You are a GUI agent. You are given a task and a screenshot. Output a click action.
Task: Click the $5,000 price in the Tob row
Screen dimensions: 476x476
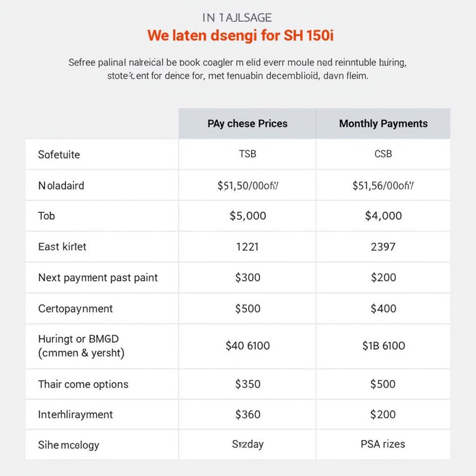(x=248, y=216)
